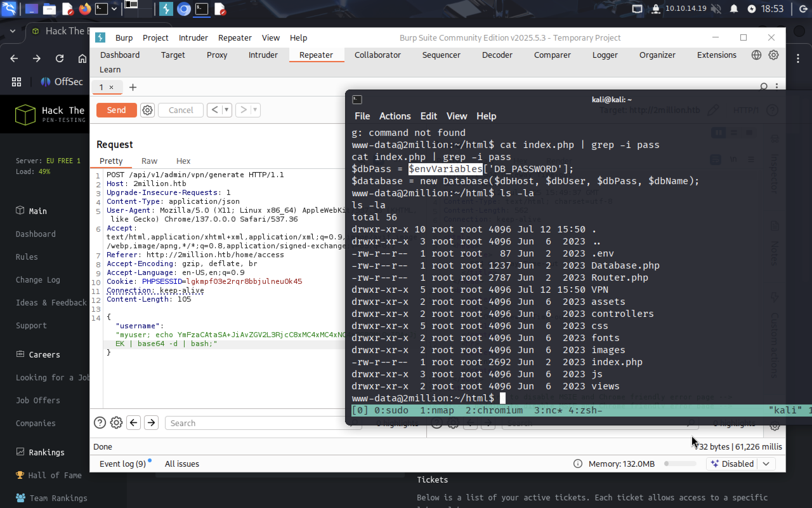The width and height of the screenshot is (812, 508).
Task: Open the notifications bell icon in the system tray
Action: pos(734,9)
